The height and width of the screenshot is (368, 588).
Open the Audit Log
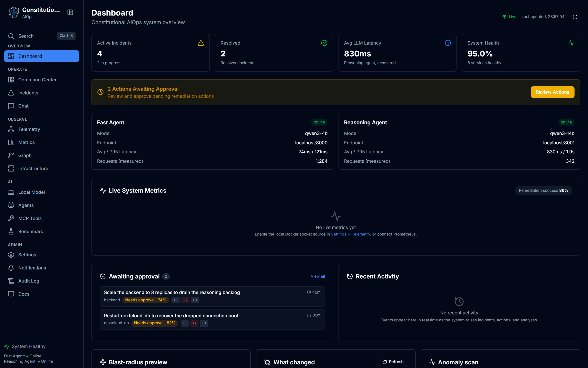(x=42, y=281)
